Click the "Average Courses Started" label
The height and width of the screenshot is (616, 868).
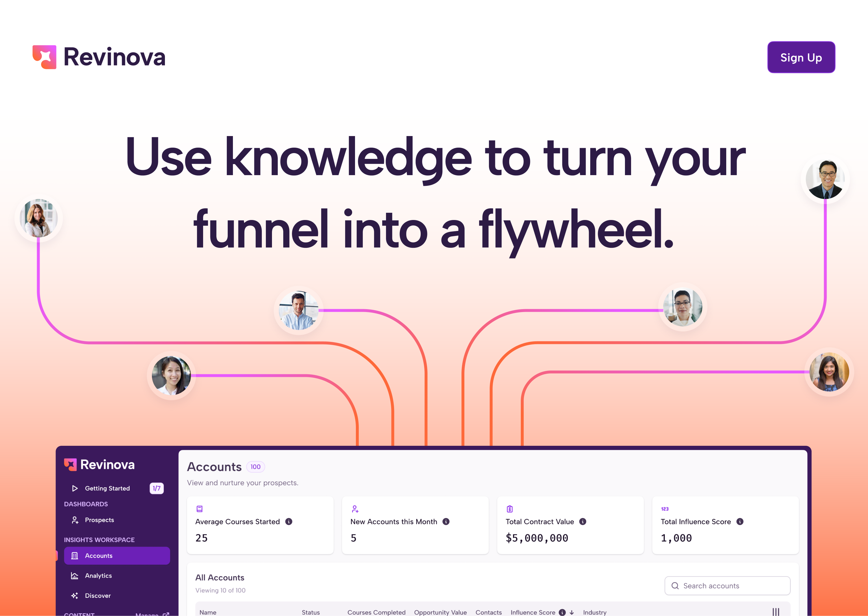pyautogui.click(x=238, y=522)
